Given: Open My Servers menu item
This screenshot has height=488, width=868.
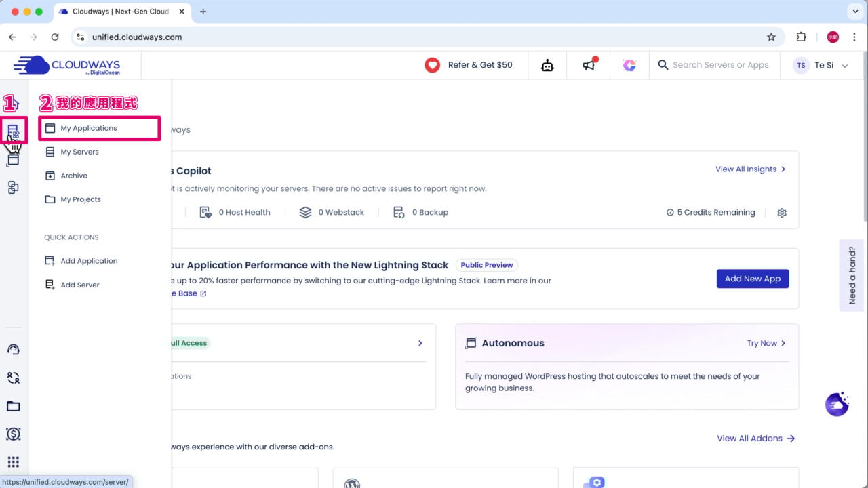Looking at the screenshot, I should coord(79,152).
